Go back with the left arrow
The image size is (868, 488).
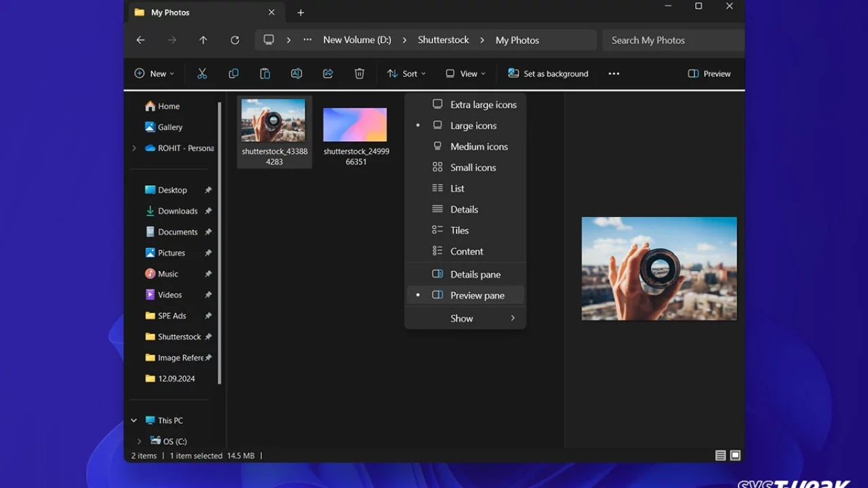click(x=140, y=40)
